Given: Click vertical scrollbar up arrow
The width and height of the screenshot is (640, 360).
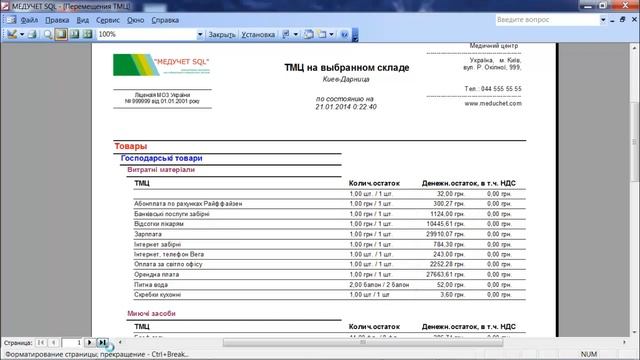Looking at the screenshot, I should coord(635,48).
